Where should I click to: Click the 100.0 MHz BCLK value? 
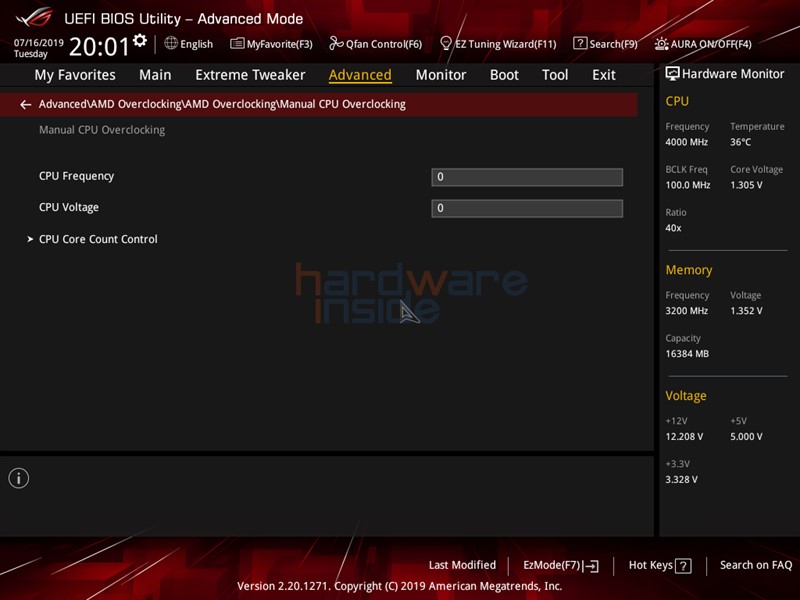(688, 185)
